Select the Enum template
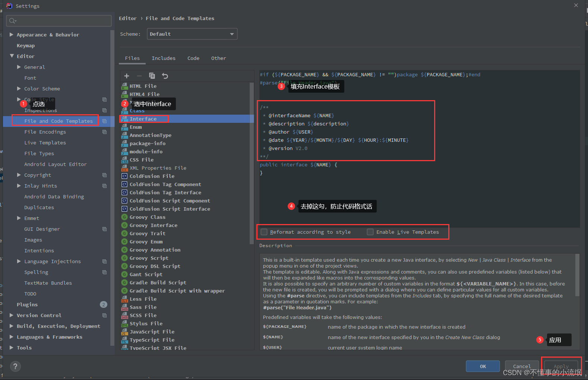The height and width of the screenshot is (380, 588). point(136,127)
